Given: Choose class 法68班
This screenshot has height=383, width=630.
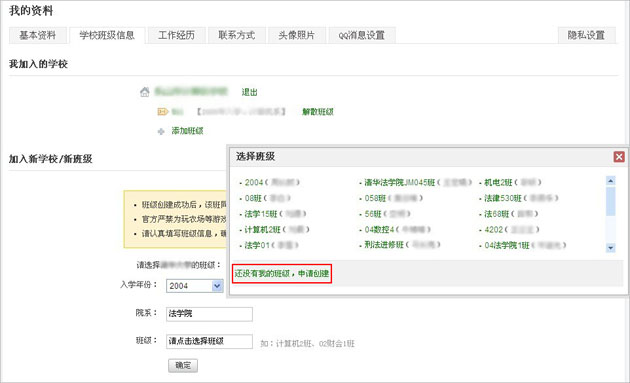Looking at the screenshot, I should (497, 214).
